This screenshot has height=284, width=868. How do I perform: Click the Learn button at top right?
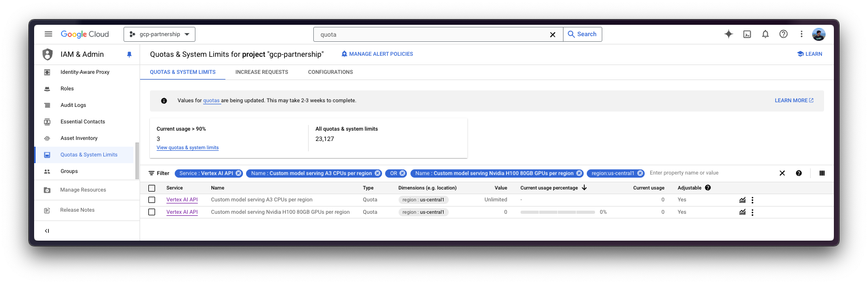click(810, 54)
